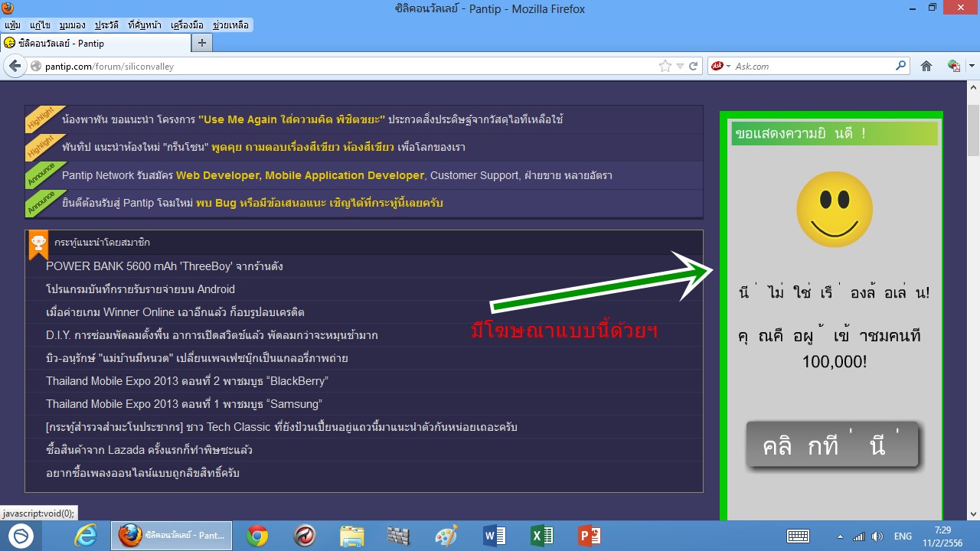Bookmark this page with the star icon
Screen dimensions: 980x551
click(665, 67)
